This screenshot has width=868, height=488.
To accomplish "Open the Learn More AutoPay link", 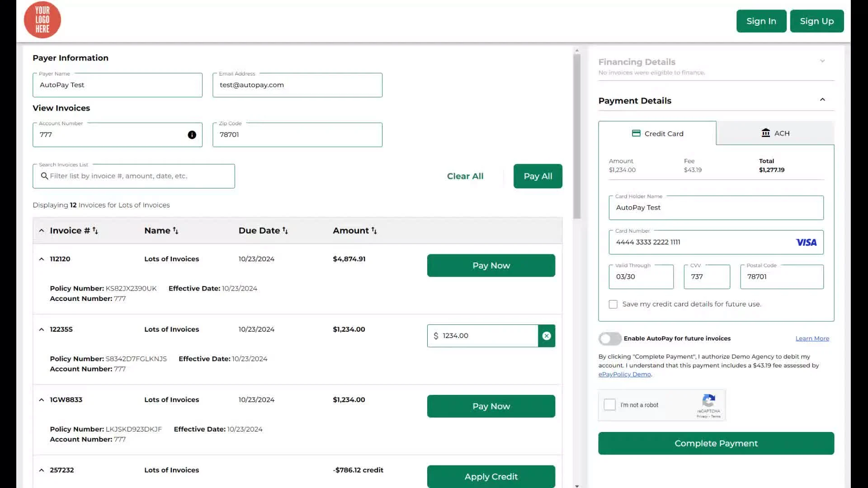I will (x=812, y=338).
